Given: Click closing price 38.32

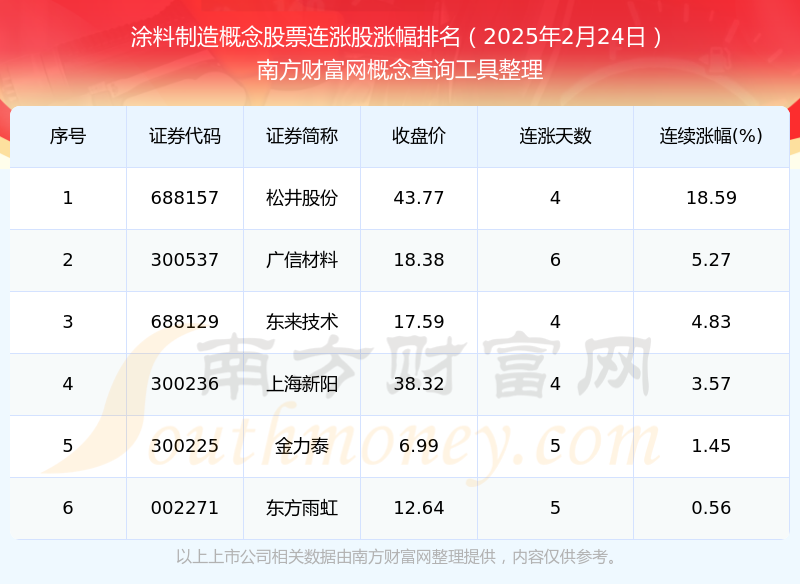Looking at the screenshot, I should [419, 384].
